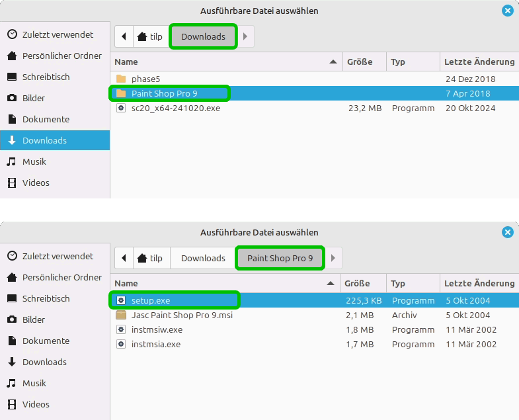This screenshot has height=420, width=519.
Task: Click the setup.exe file icon
Action: [121, 301]
